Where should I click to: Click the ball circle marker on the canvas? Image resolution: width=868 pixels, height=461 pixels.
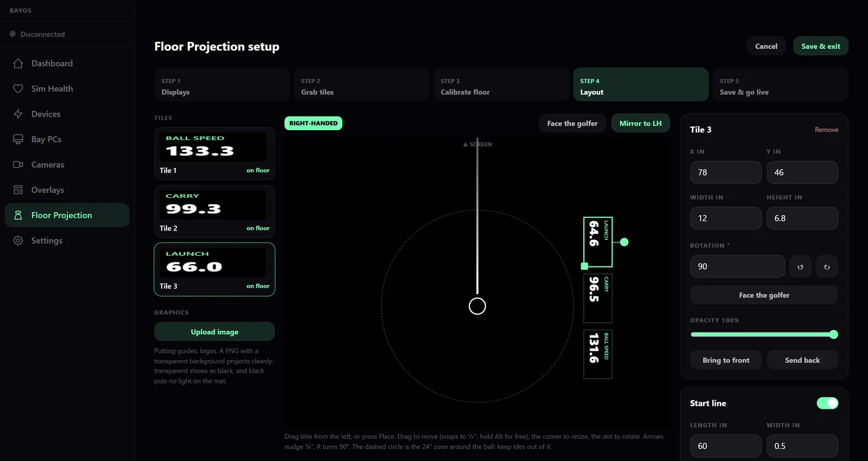click(x=477, y=306)
